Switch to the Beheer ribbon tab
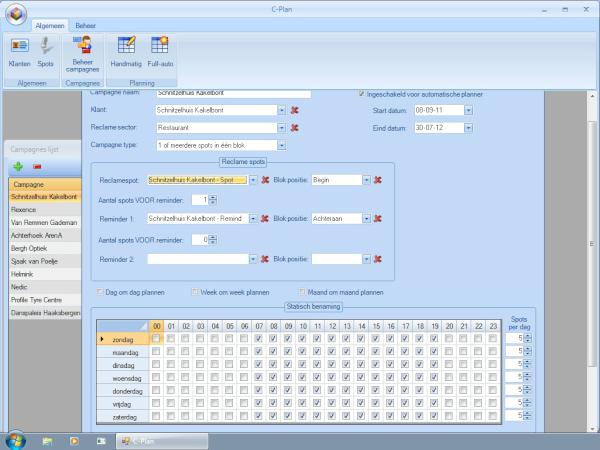The image size is (600, 450). click(x=85, y=26)
